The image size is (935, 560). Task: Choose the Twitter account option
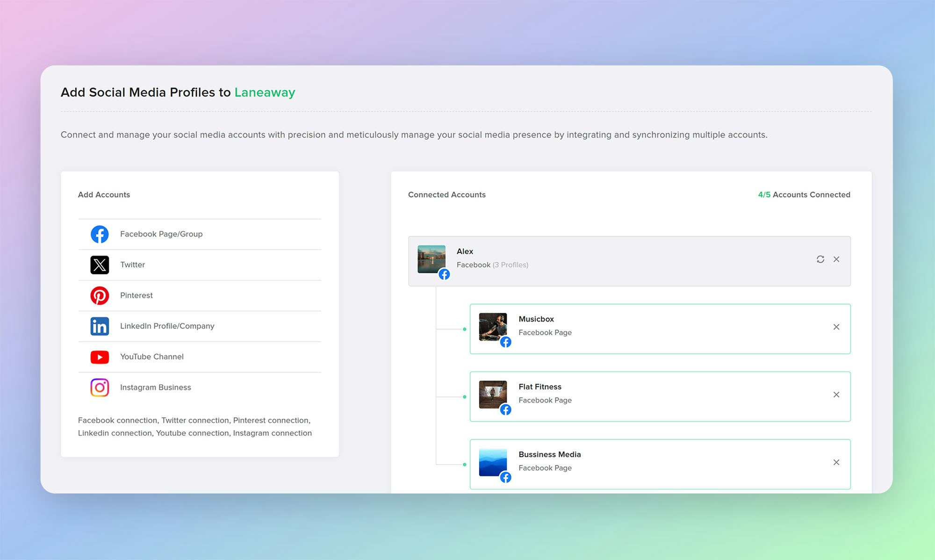[132, 265]
